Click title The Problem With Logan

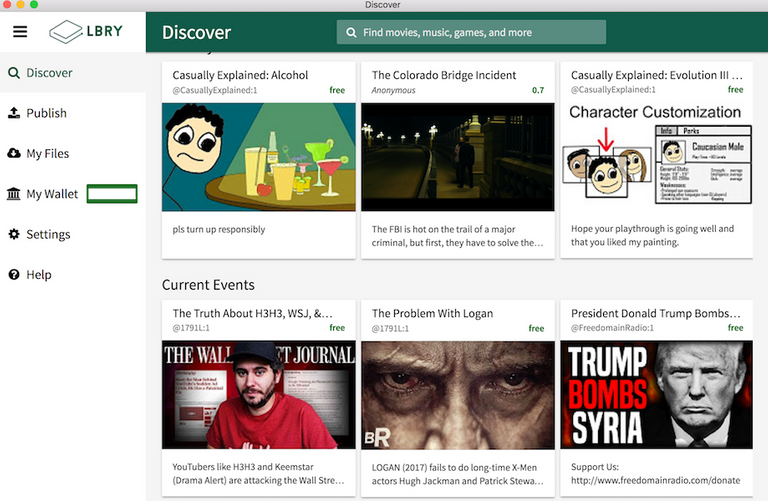432,313
